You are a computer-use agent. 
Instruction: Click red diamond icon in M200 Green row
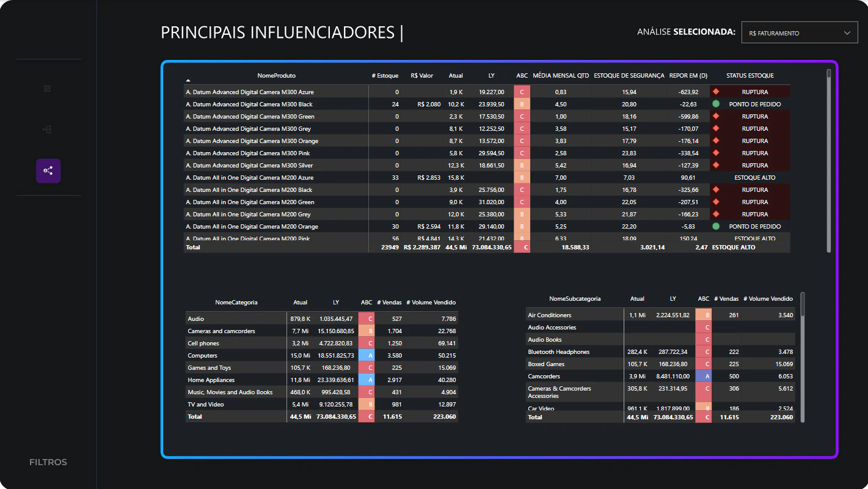(x=715, y=202)
